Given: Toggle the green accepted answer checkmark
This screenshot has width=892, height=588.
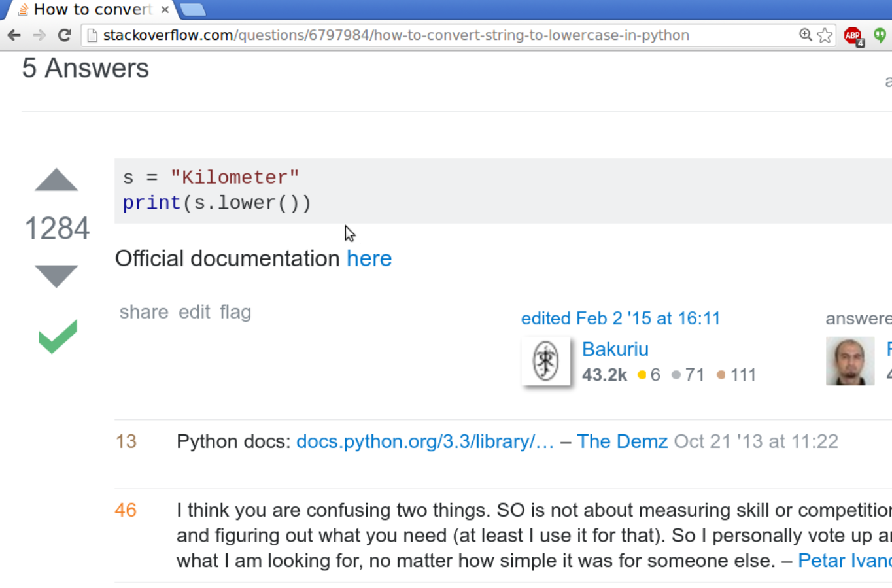Looking at the screenshot, I should 56,336.
